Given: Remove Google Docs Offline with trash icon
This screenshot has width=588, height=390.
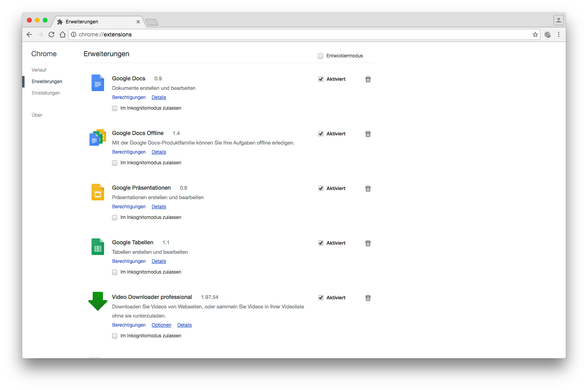Looking at the screenshot, I should pos(368,134).
